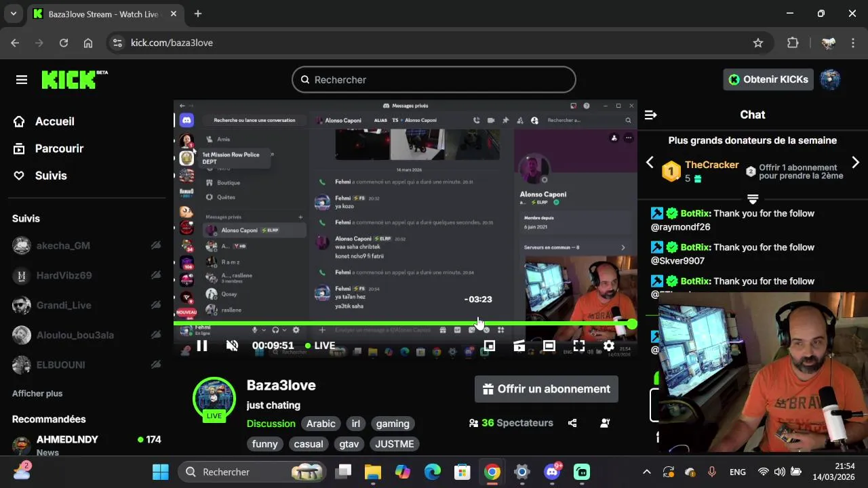This screenshot has height=488, width=868.
Task: Open Microsoft Edge from taskbar
Action: tap(433, 472)
